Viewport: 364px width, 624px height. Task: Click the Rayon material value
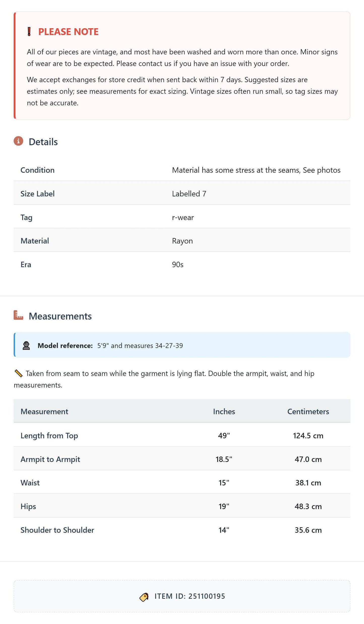[182, 241]
